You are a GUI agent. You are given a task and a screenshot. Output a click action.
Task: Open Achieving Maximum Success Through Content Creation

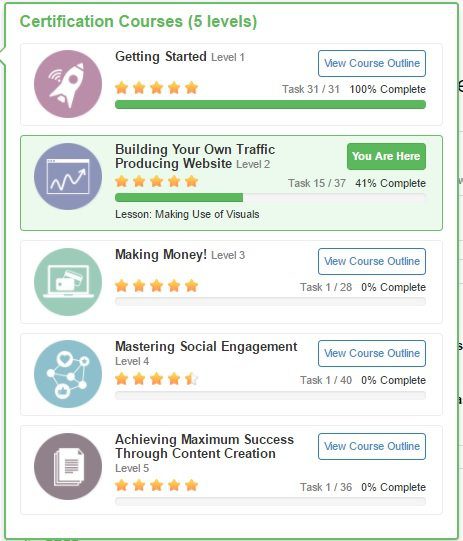205,446
